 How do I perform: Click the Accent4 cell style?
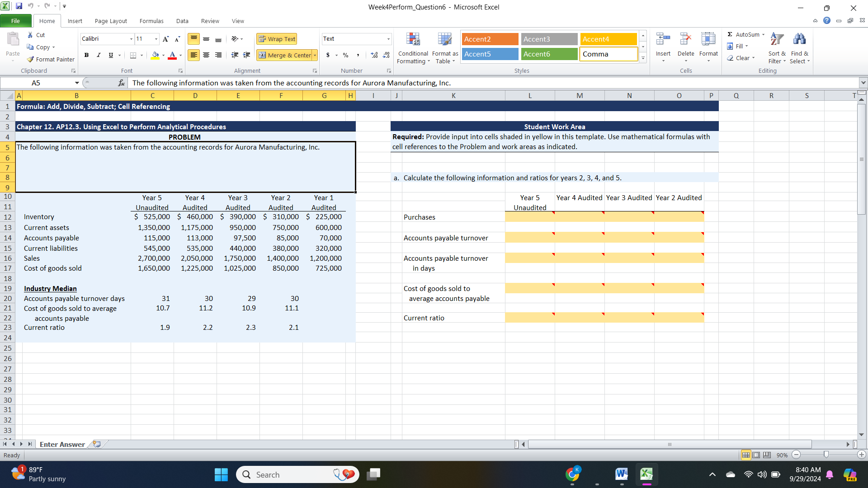pyautogui.click(x=608, y=39)
